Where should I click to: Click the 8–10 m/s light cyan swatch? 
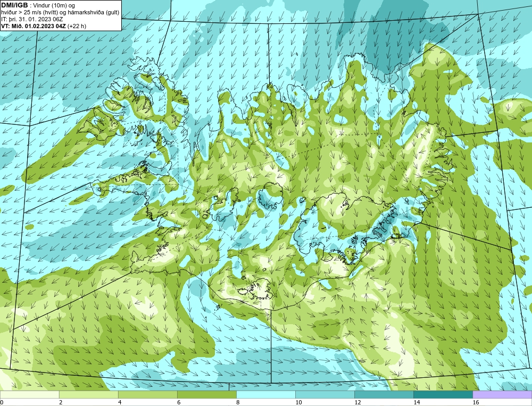click(265, 394)
